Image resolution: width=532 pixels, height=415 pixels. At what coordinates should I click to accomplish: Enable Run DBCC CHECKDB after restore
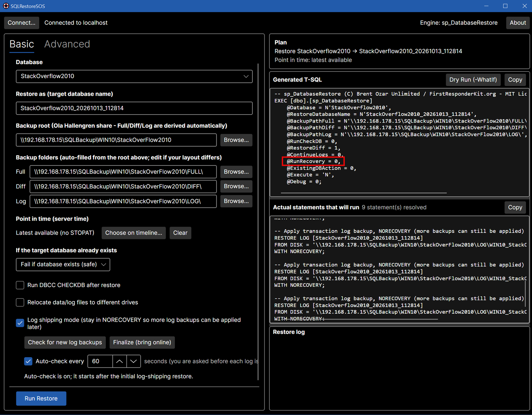pos(20,285)
